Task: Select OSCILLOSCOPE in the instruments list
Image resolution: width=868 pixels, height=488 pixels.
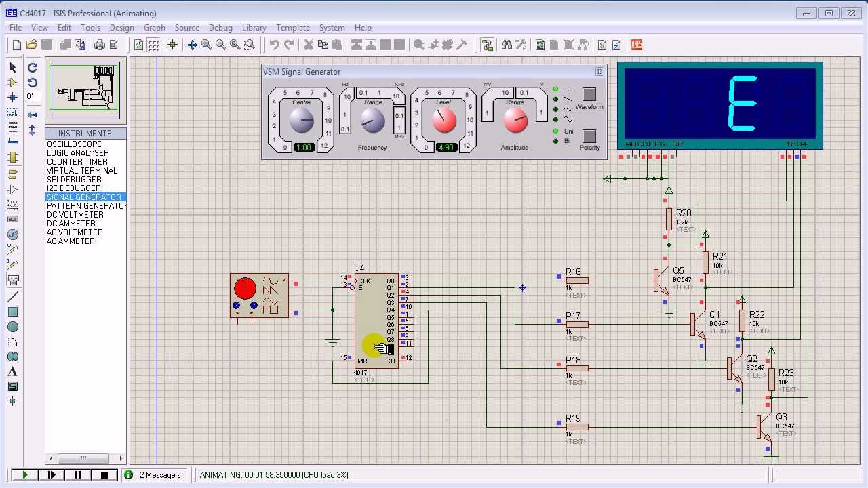Action: 85,144
